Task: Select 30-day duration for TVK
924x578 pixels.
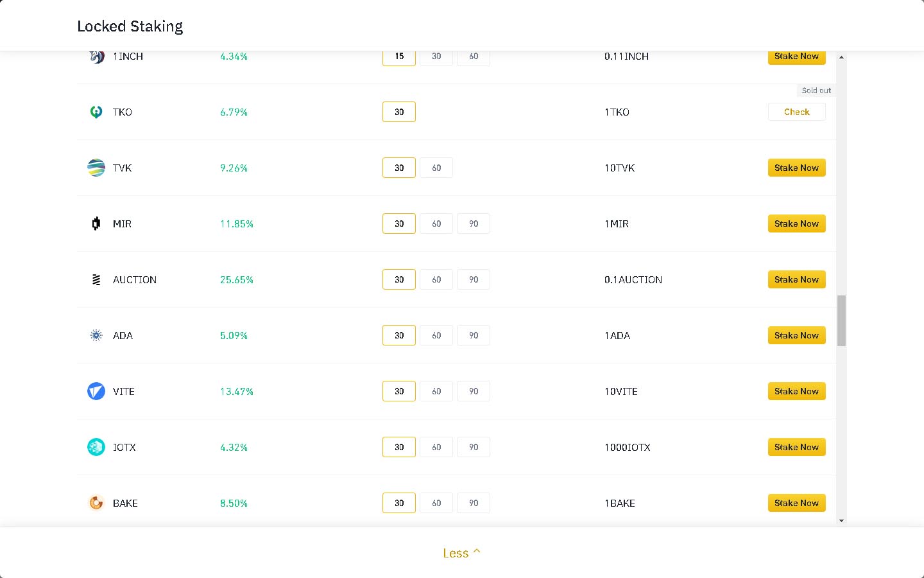Action: coord(399,168)
